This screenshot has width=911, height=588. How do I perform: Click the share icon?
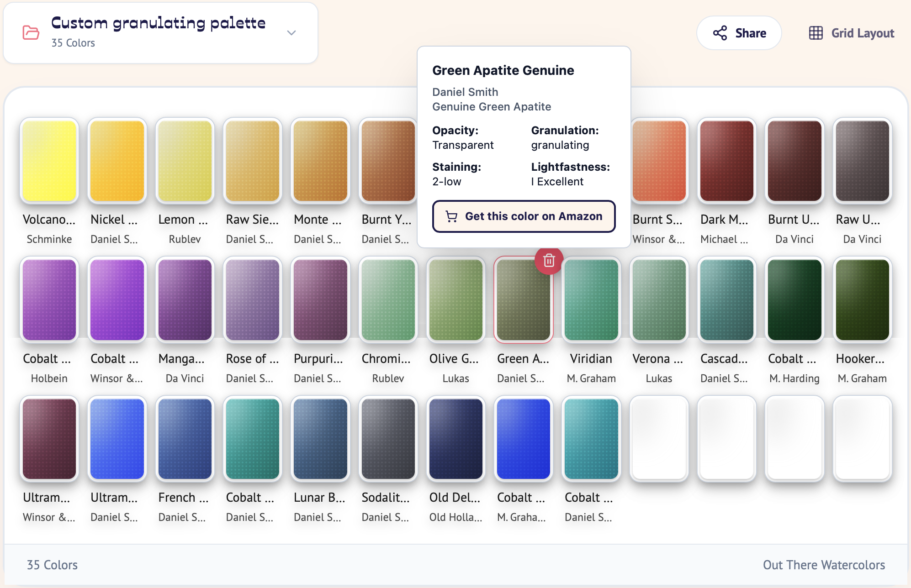(720, 33)
